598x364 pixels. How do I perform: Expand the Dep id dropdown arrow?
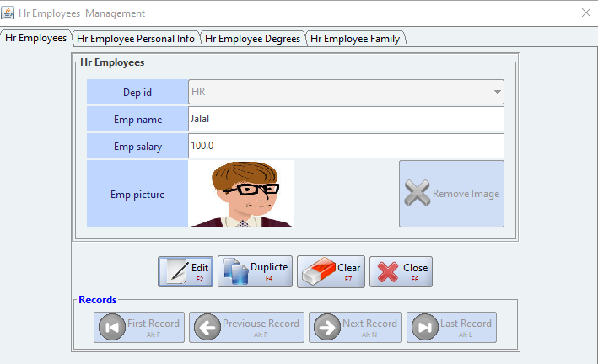(497, 91)
